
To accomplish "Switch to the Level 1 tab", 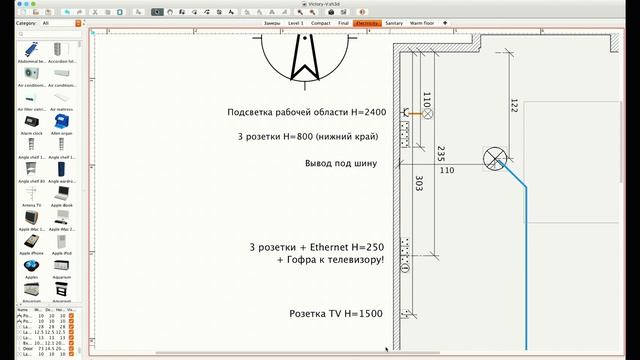I will point(296,23).
